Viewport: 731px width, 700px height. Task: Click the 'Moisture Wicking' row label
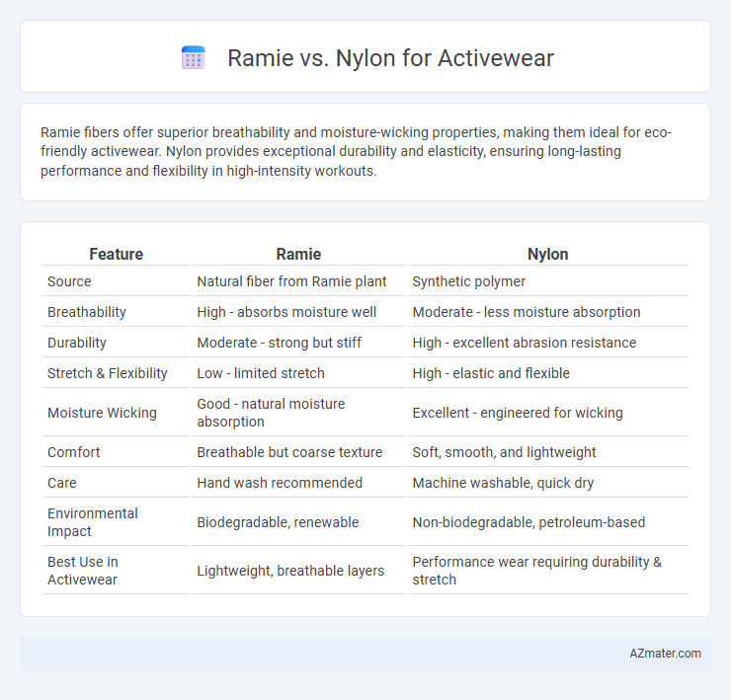tap(102, 413)
